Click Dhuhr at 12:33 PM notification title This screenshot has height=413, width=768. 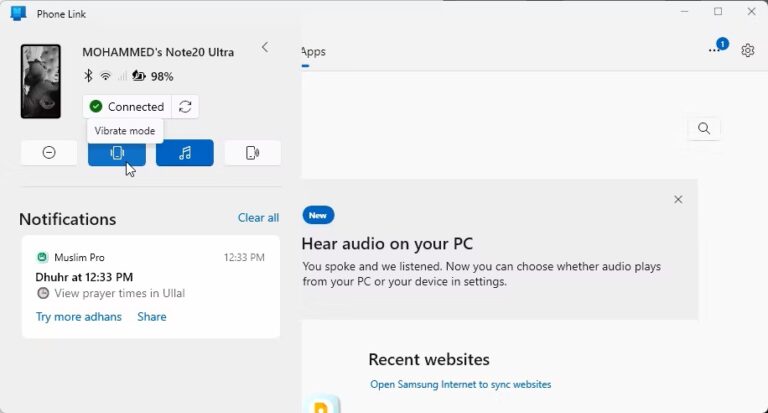[x=84, y=277]
